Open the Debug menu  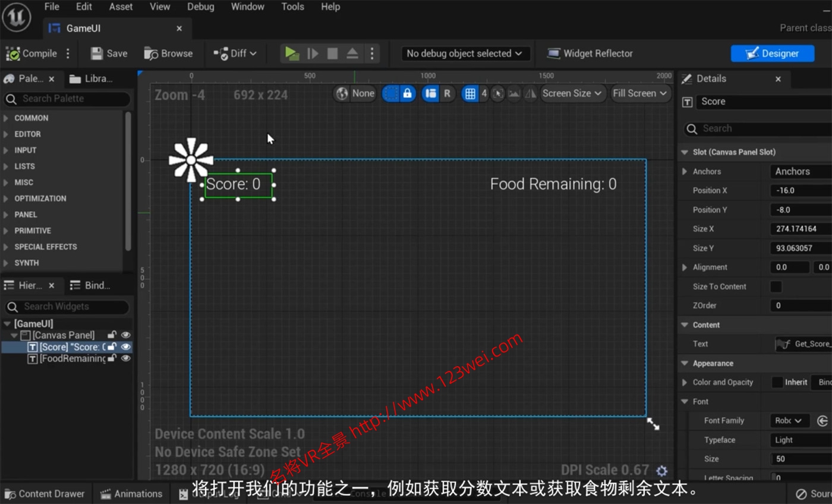click(x=200, y=7)
